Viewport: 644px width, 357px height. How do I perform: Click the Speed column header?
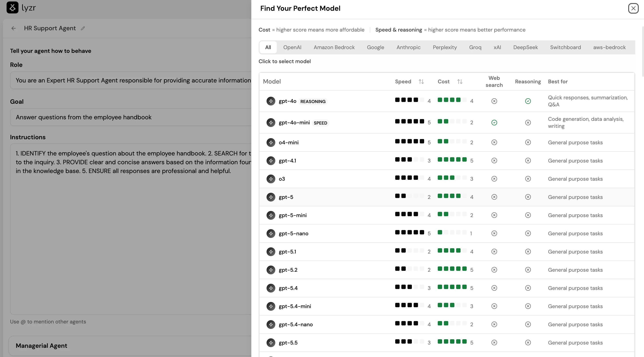(x=403, y=82)
